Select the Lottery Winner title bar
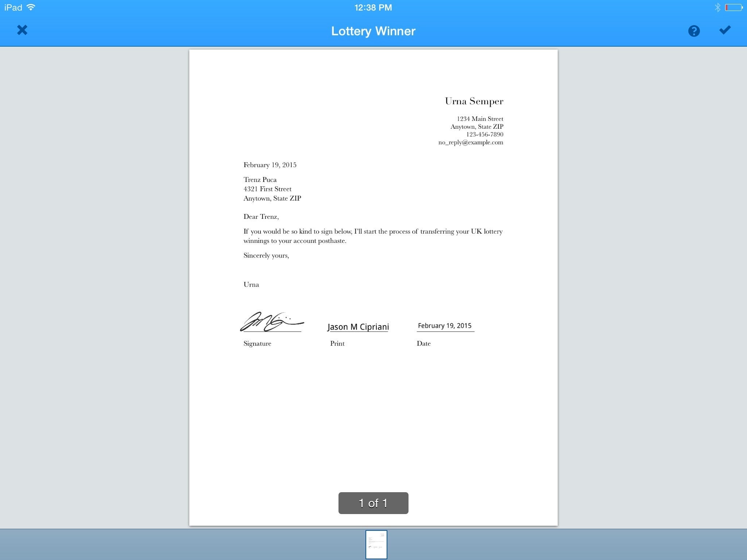 click(373, 31)
